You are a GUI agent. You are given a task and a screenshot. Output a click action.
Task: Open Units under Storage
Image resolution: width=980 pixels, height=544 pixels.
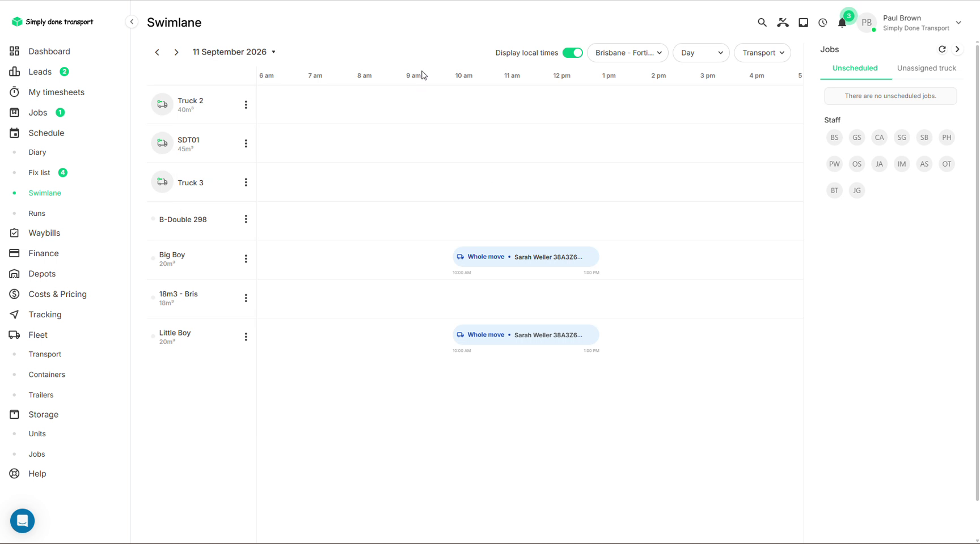point(37,434)
